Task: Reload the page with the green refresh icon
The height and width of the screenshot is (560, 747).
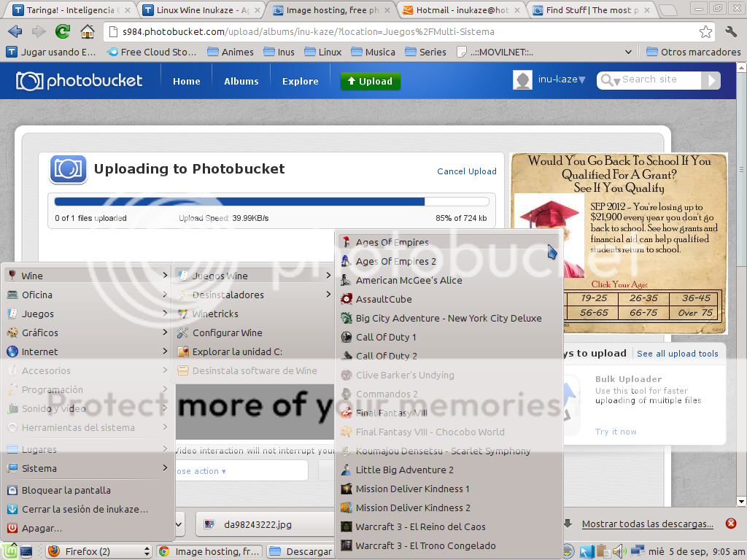Action: point(63,31)
